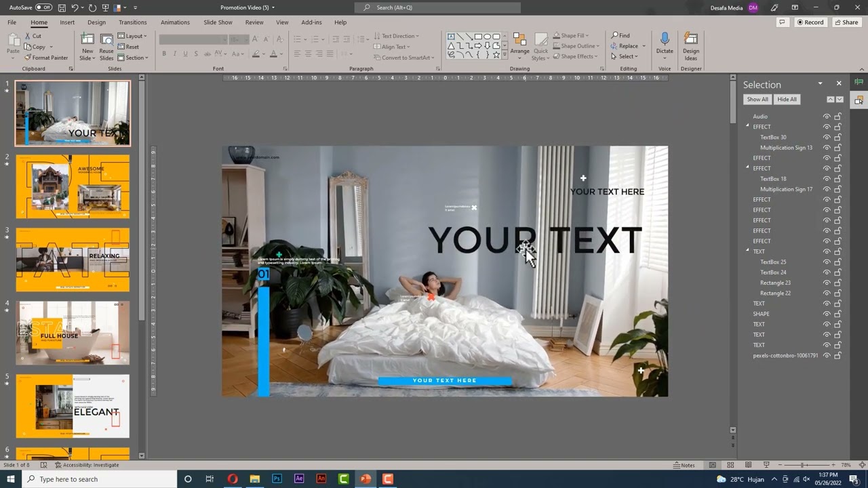868x488 pixels.
Task: Open the File menu
Action: [x=12, y=22]
